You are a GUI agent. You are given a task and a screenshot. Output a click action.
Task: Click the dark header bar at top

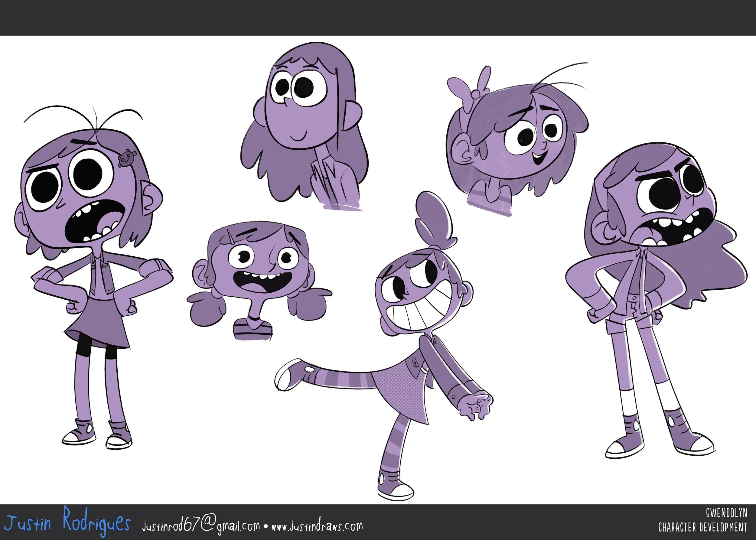[378, 17]
